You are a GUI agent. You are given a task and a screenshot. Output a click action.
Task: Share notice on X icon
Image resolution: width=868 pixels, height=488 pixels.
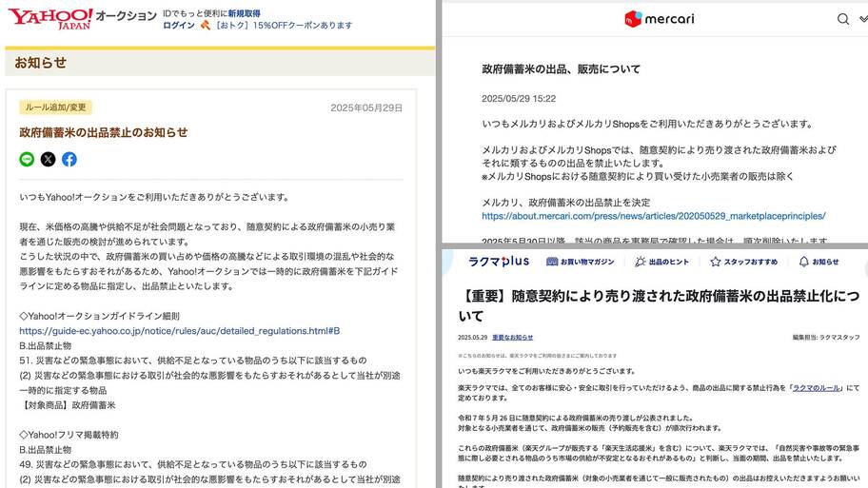click(x=49, y=160)
